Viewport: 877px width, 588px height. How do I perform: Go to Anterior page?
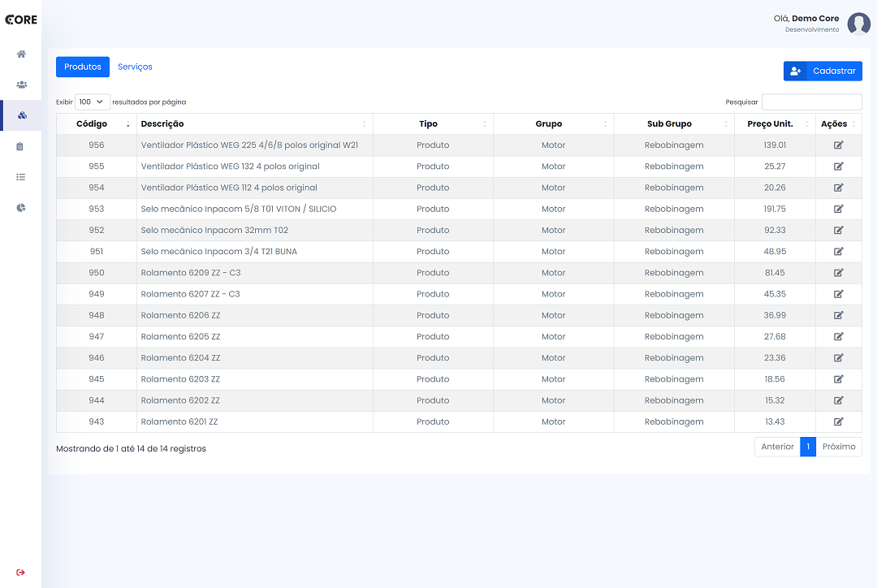tap(777, 447)
